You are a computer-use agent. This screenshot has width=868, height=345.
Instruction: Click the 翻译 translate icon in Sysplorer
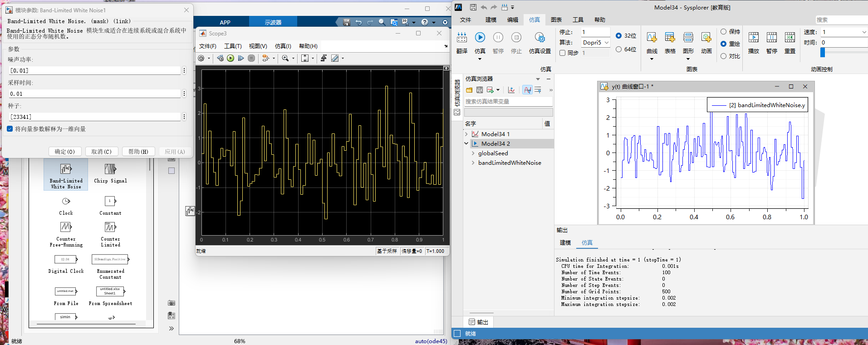pyautogui.click(x=461, y=37)
